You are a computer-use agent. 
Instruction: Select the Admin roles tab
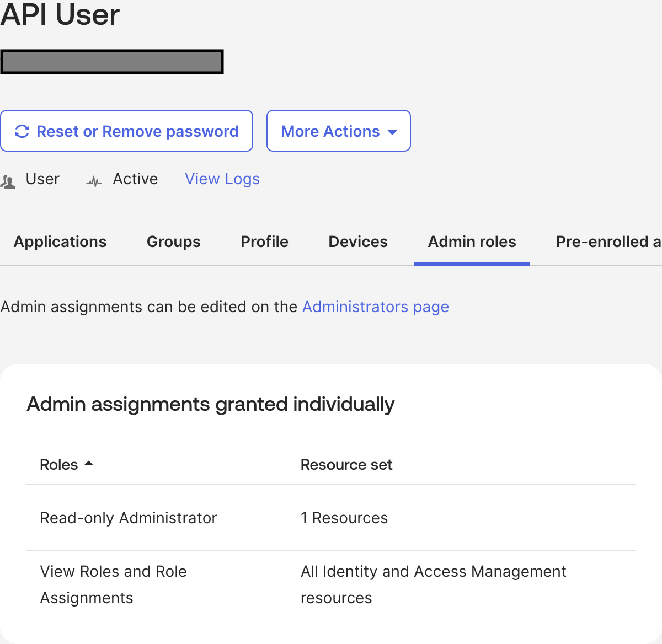pyautogui.click(x=472, y=241)
